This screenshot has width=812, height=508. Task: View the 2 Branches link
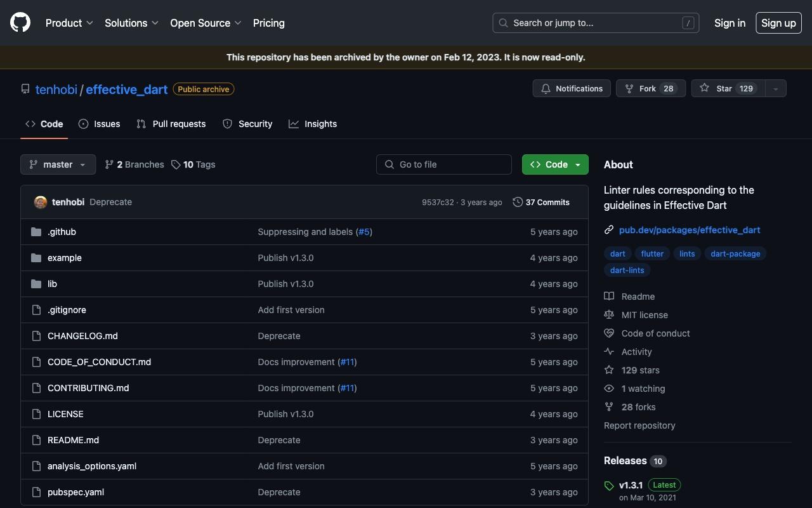click(x=134, y=164)
